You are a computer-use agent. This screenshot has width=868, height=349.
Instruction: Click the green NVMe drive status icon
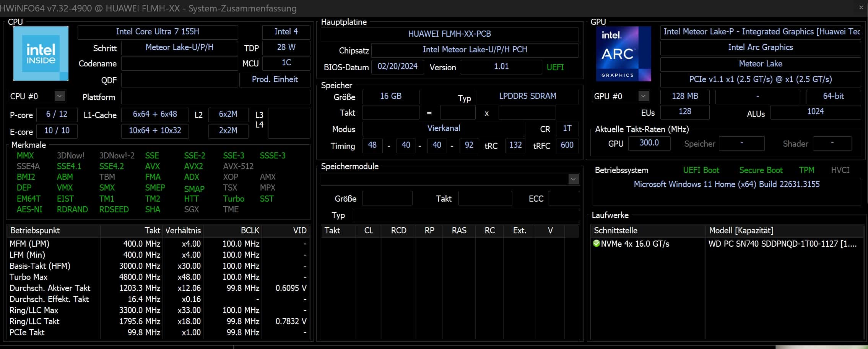pos(596,243)
